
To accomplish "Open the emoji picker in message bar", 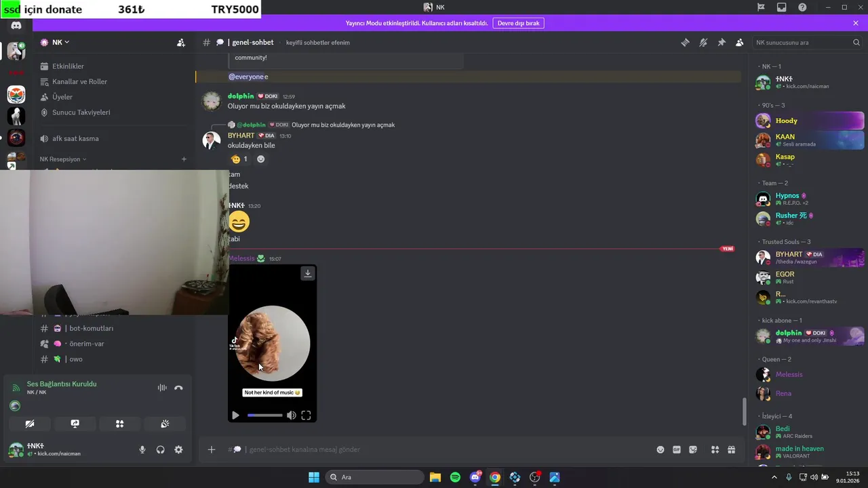I will pyautogui.click(x=660, y=449).
